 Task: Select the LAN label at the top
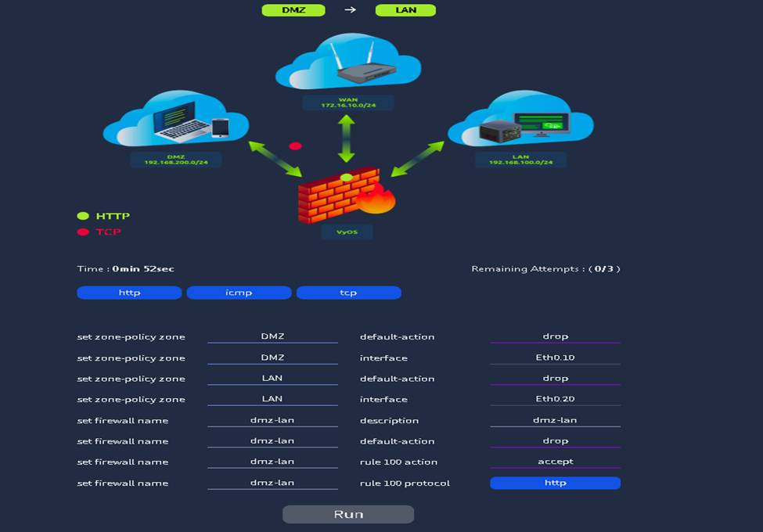click(405, 10)
